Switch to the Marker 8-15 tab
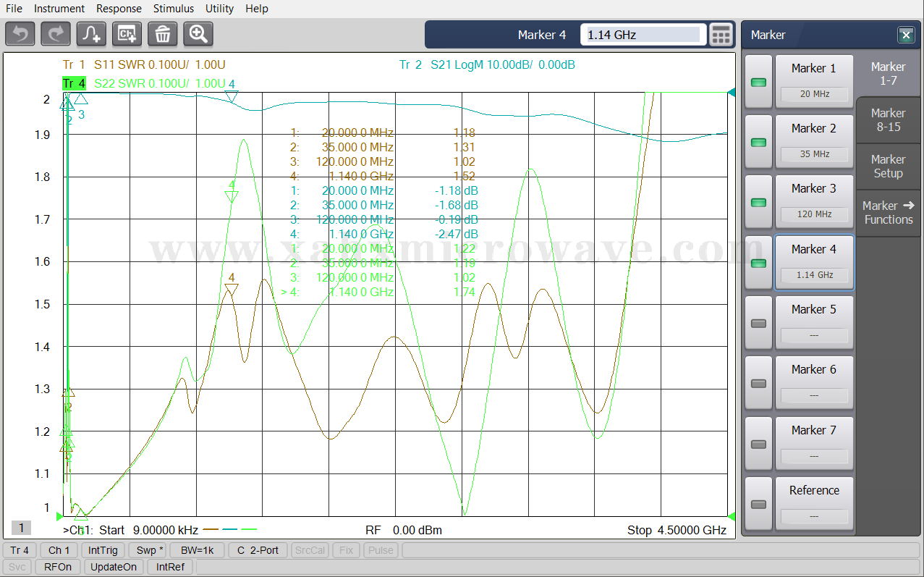This screenshot has height=577, width=924. (x=888, y=119)
